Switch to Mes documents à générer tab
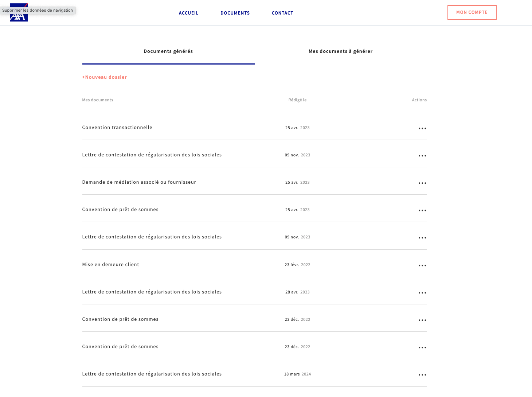This screenshot has width=532, height=397. 341,51
